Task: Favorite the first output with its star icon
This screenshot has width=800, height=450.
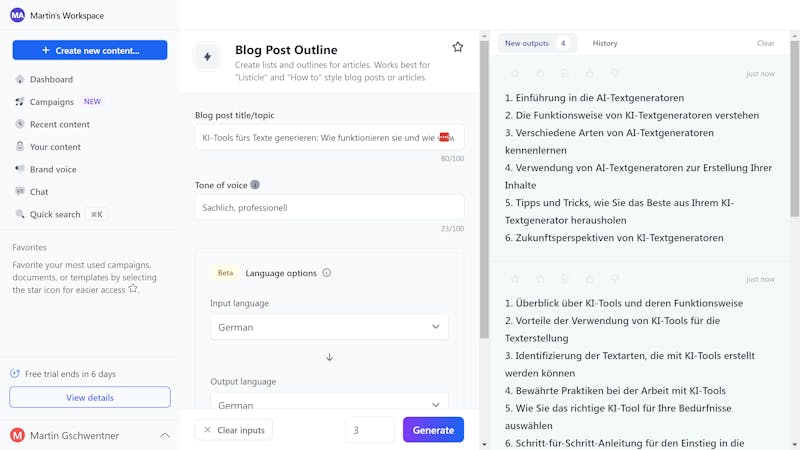Action: click(515, 73)
